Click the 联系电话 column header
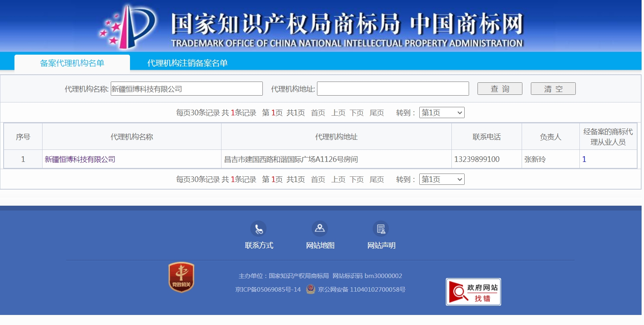 (x=487, y=137)
